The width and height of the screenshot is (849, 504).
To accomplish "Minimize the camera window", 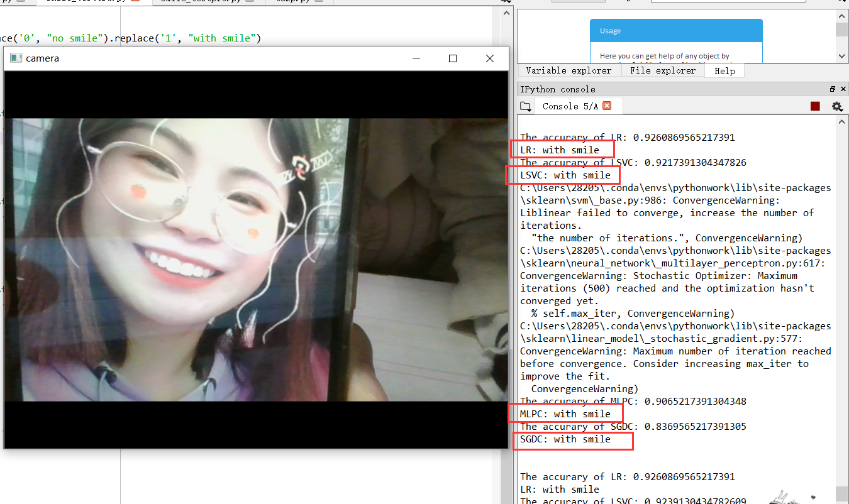I will [416, 58].
